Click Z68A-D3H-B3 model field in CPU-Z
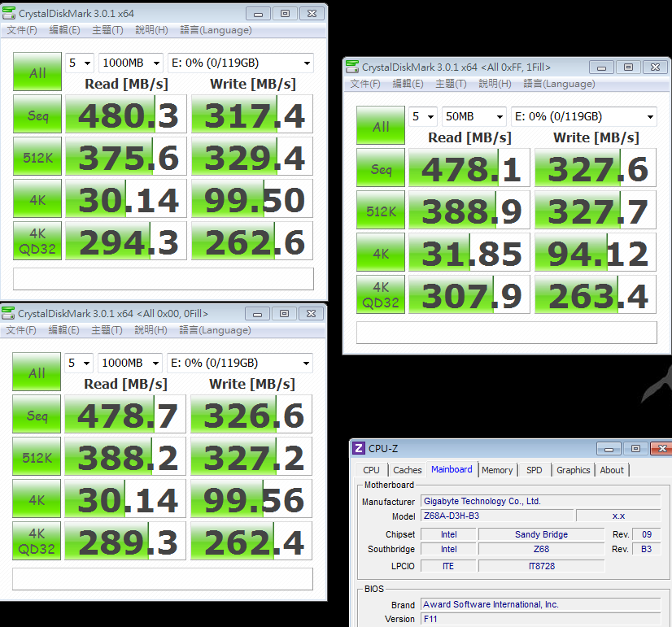This screenshot has height=627, width=672. [497, 516]
